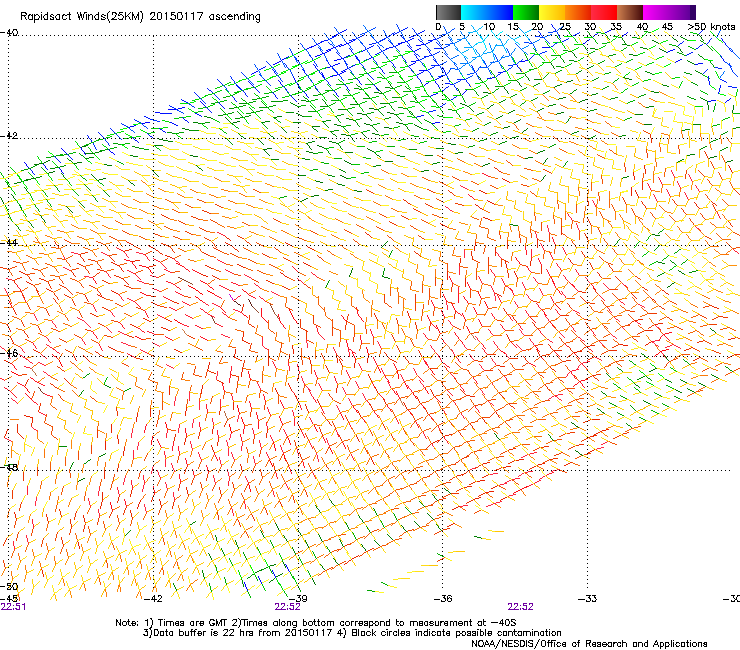The width and height of the screenshot is (740, 650).
Task: Click the legend scale label 5
Action: 462,27
